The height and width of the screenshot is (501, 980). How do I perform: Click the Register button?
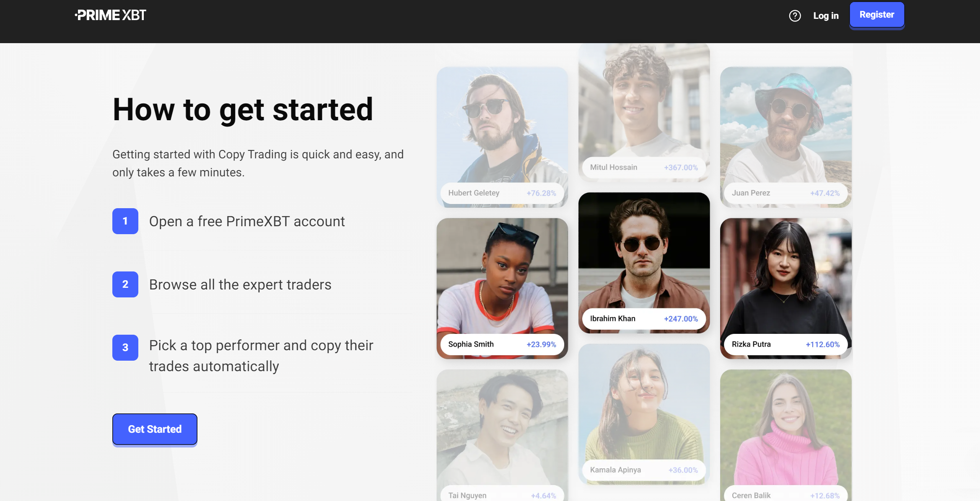pyautogui.click(x=876, y=15)
